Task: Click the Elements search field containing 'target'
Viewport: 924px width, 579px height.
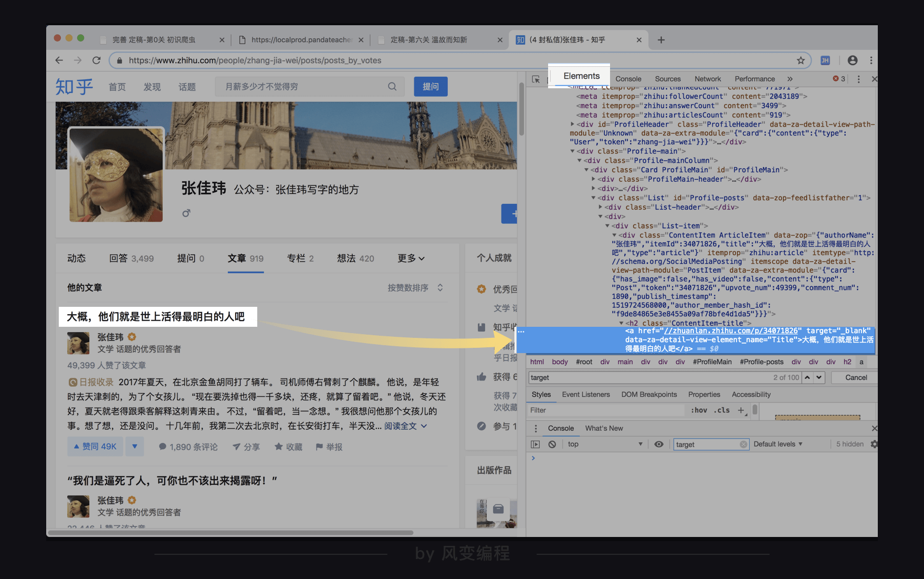Action: [664, 377]
